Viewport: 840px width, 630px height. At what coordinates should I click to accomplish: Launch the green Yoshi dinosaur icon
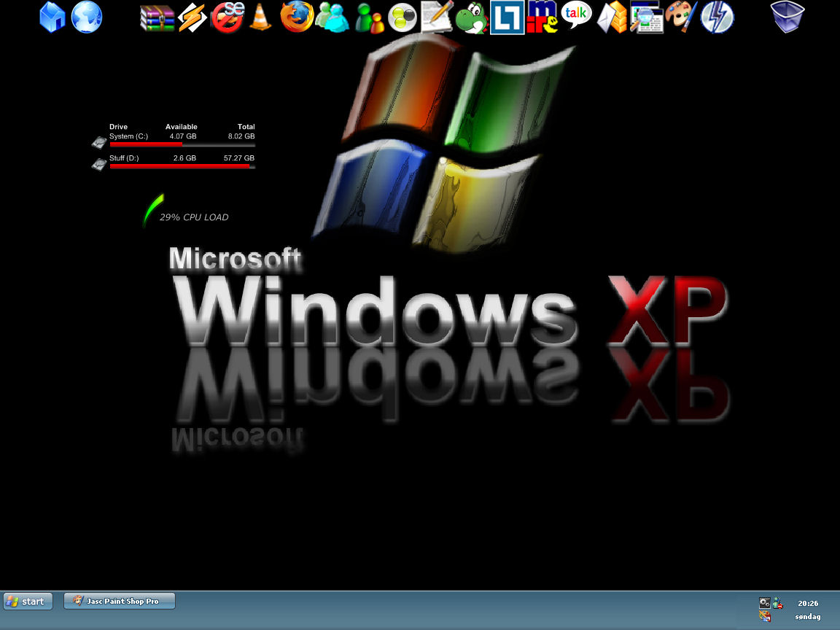click(x=472, y=18)
